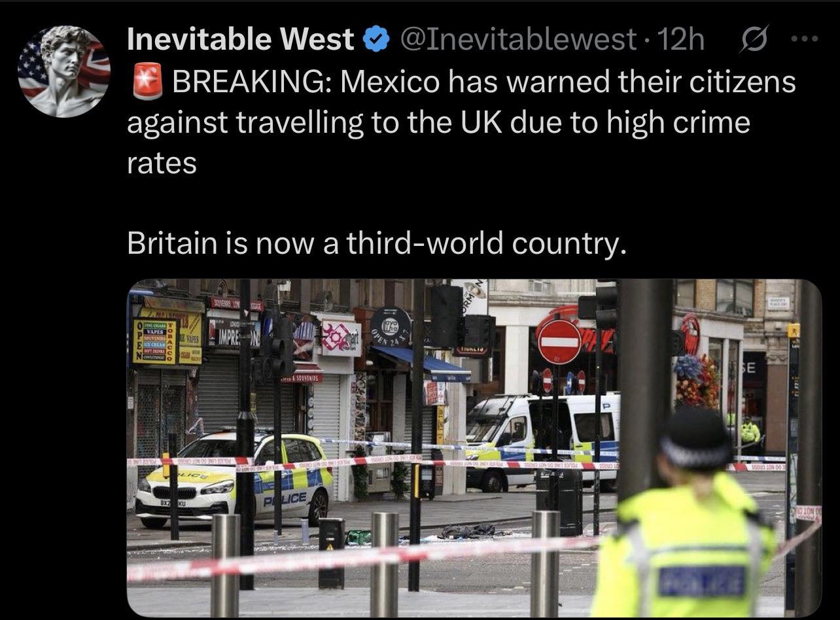Click the round 'Open 24' shop sign

[391, 327]
